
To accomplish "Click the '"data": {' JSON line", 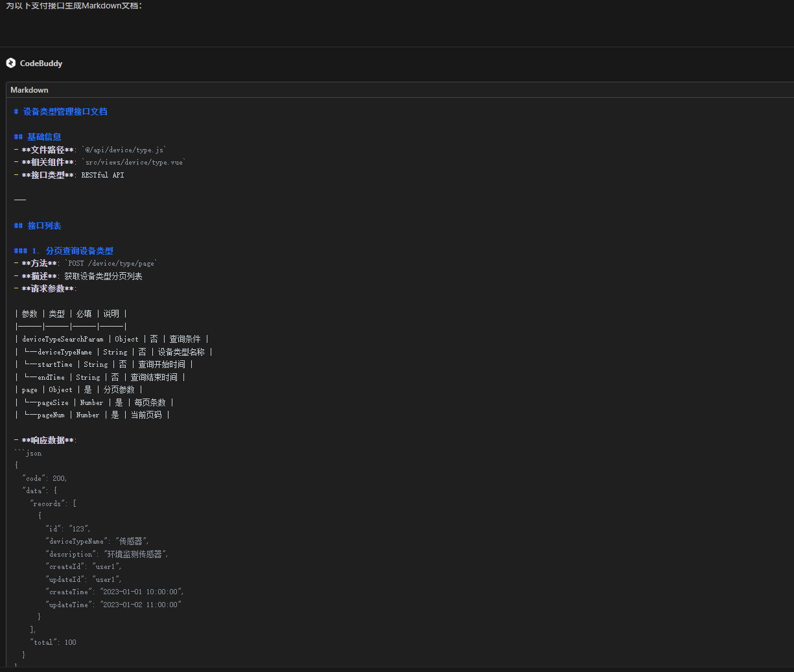I will pyautogui.click(x=40, y=491).
